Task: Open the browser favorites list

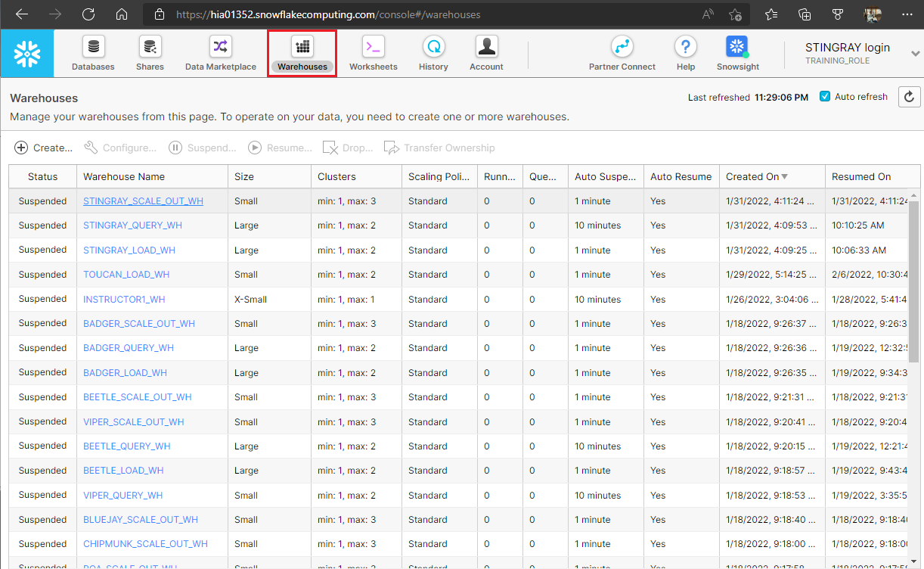Action: click(x=771, y=14)
